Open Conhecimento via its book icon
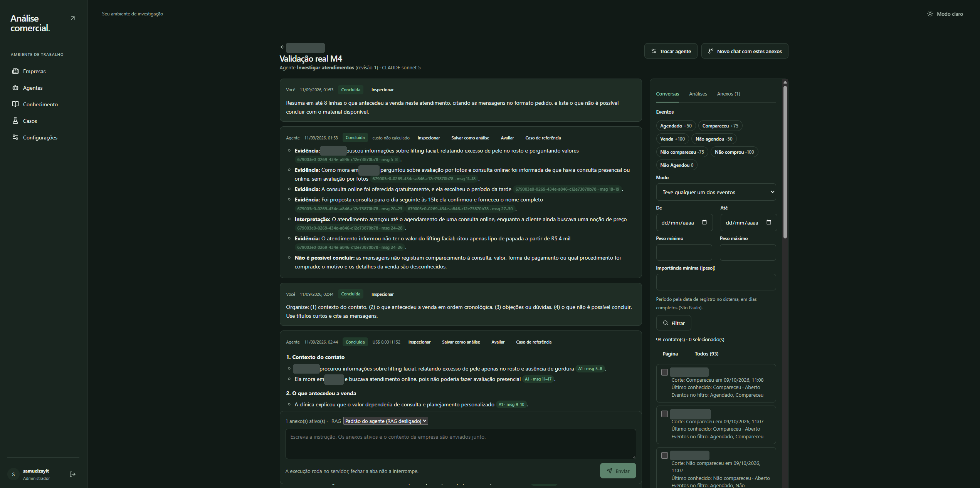The image size is (980, 488). tap(15, 104)
